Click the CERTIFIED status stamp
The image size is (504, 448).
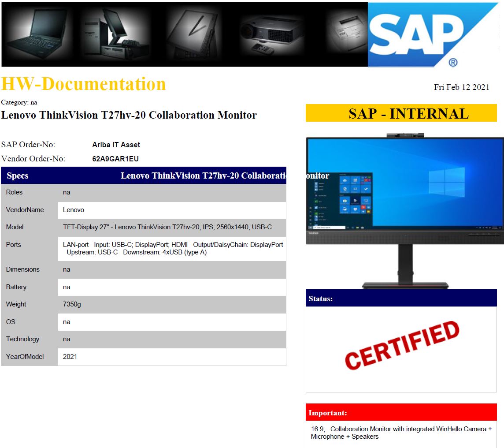coord(402,345)
